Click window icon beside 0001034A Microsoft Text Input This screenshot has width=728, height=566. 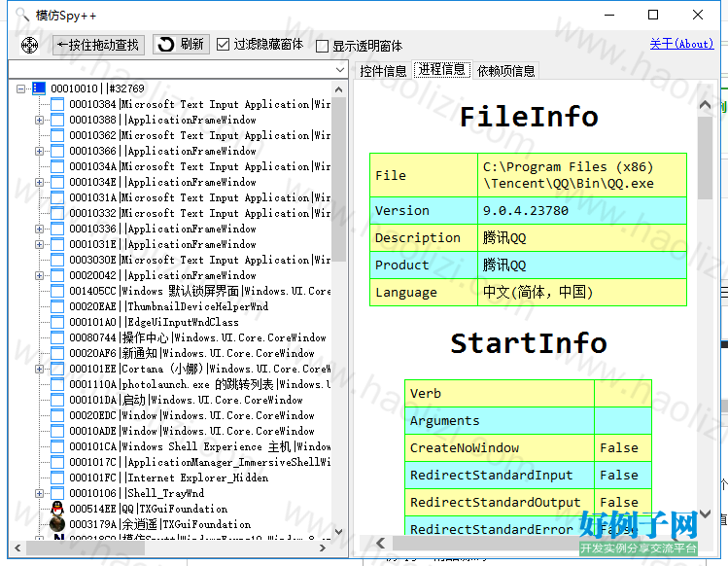tap(57, 166)
